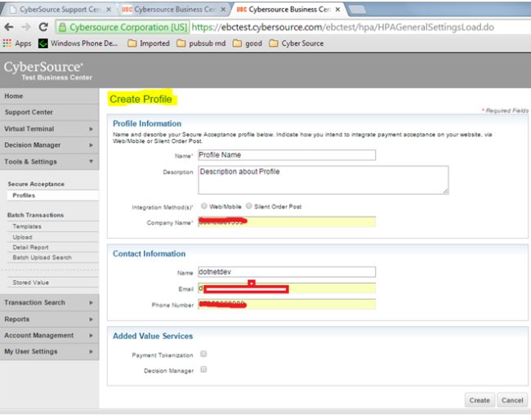Close the CyberSource Support Center tab
The image size is (531, 420).
[109, 10]
